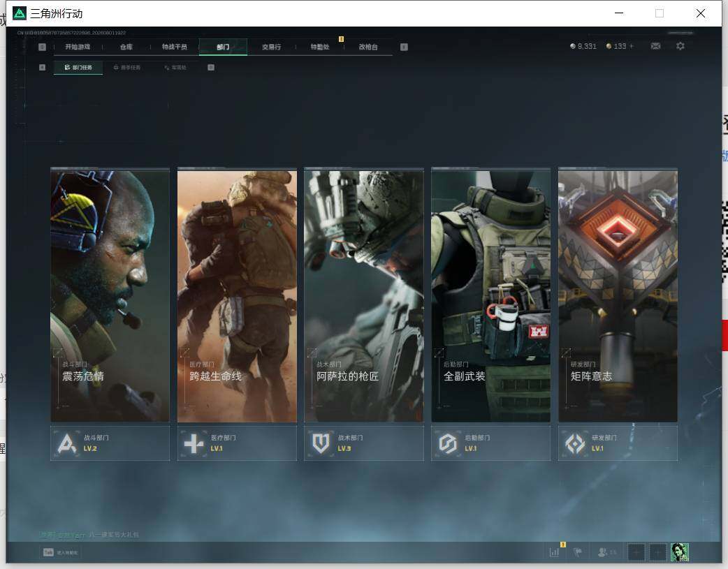Open the 特战干员 tab
The image size is (728, 569).
click(175, 47)
